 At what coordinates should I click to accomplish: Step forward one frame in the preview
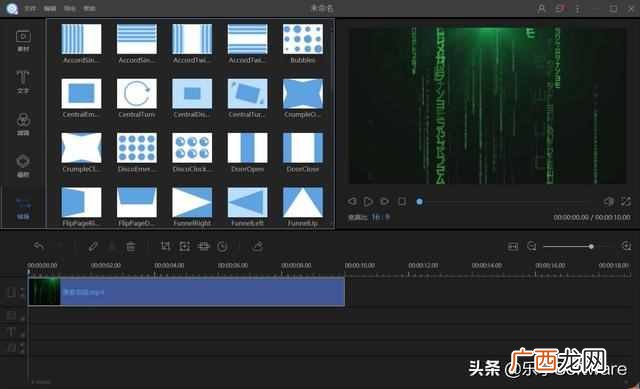click(384, 201)
